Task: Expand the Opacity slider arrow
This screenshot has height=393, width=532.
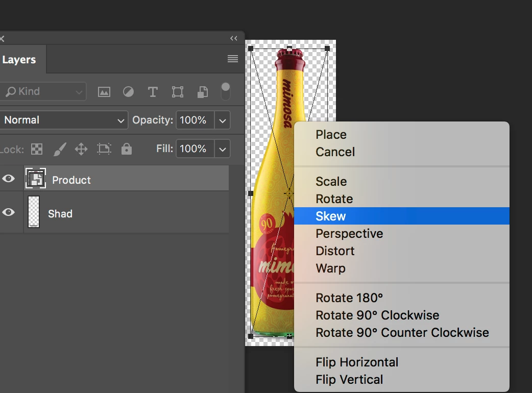Action: click(223, 120)
